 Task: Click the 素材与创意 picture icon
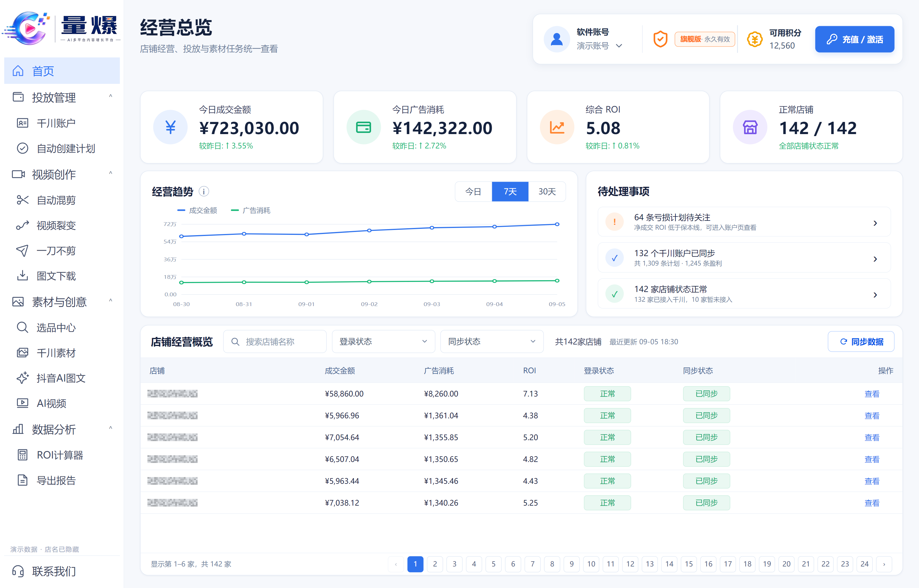click(18, 302)
